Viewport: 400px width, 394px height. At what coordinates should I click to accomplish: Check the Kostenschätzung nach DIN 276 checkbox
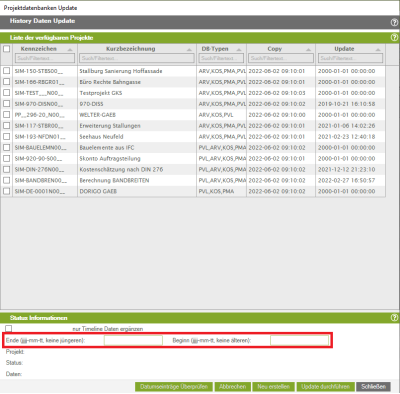coord(7,169)
